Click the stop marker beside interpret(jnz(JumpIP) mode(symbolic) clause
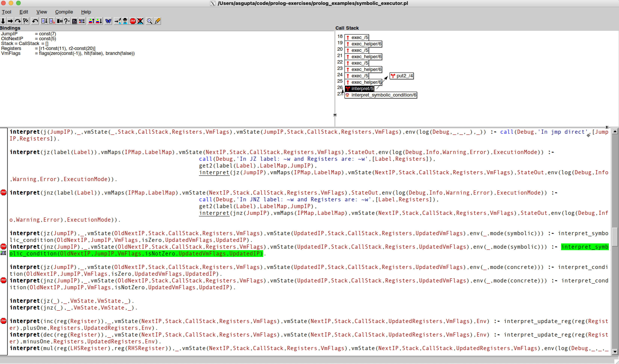619x364 pixels. [3, 246]
